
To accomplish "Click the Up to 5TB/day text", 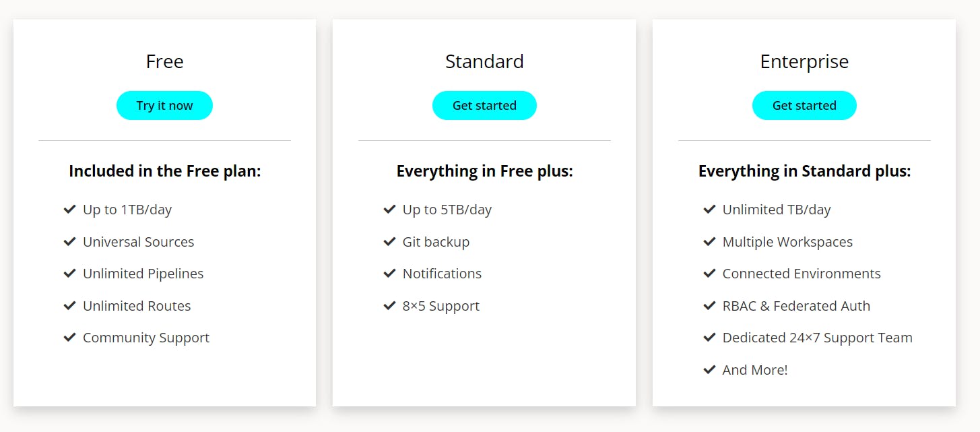I will pyautogui.click(x=447, y=210).
